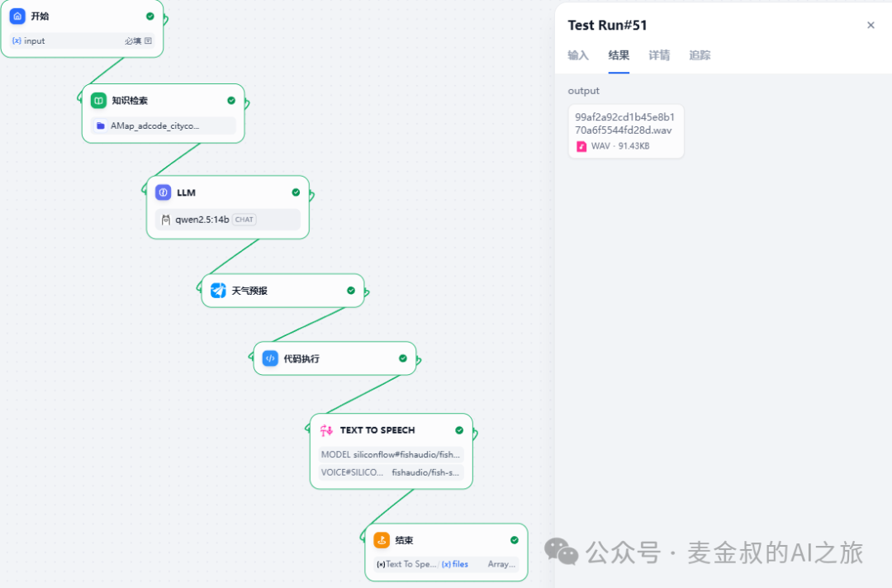The height and width of the screenshot is (588, 892).
Task: Click the green status check on 代码执行 node
Action: 403,358
